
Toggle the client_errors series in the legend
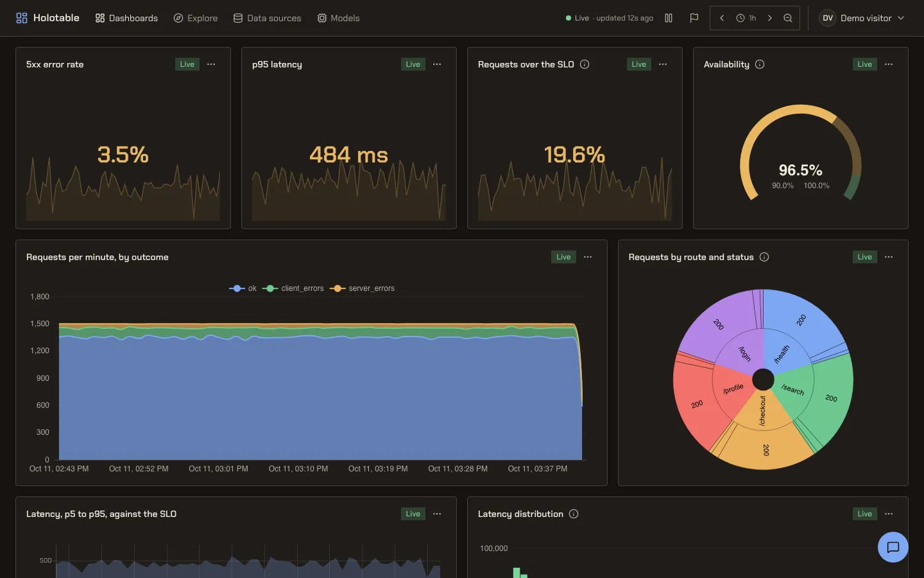coord(293,288)
